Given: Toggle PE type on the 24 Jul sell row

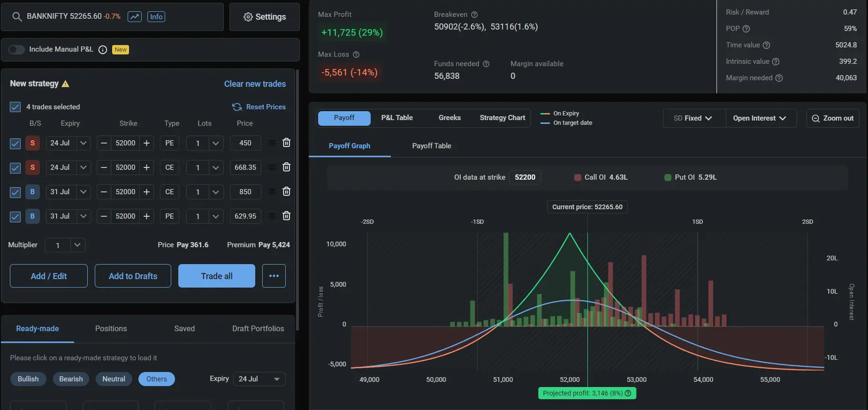Looking at the screenshot, I should click(169, 143).
